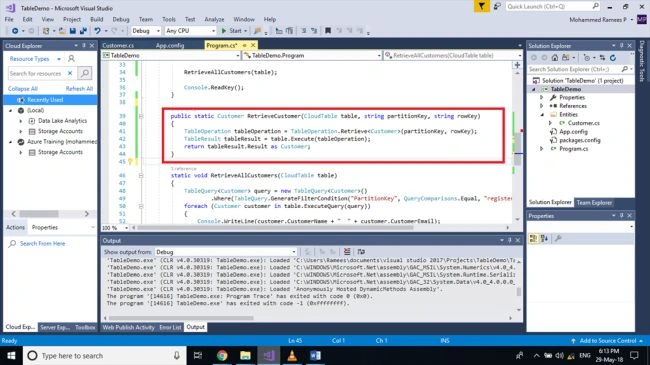Open VLC from the taskbar
650x365 pixels.
point(292,355)
